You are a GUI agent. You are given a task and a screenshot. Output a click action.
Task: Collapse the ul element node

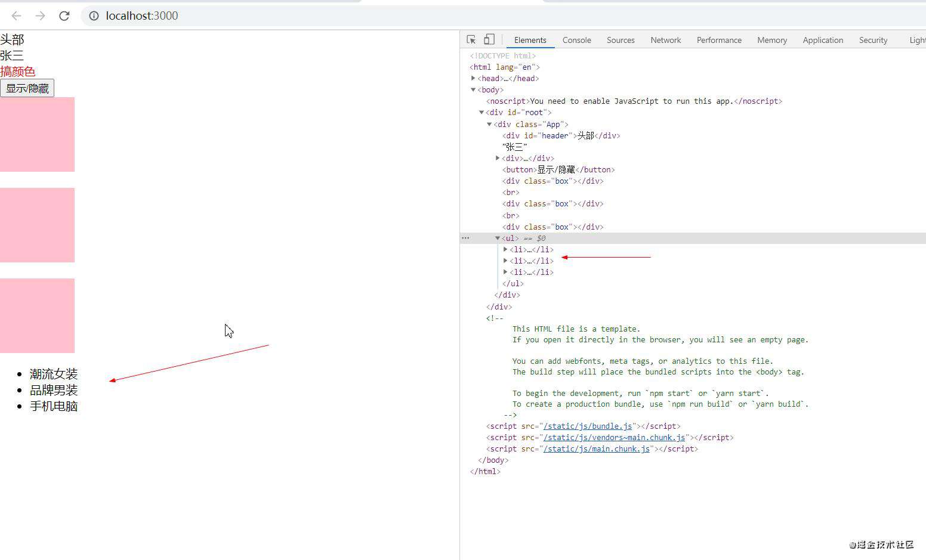[x=498, y=238]
